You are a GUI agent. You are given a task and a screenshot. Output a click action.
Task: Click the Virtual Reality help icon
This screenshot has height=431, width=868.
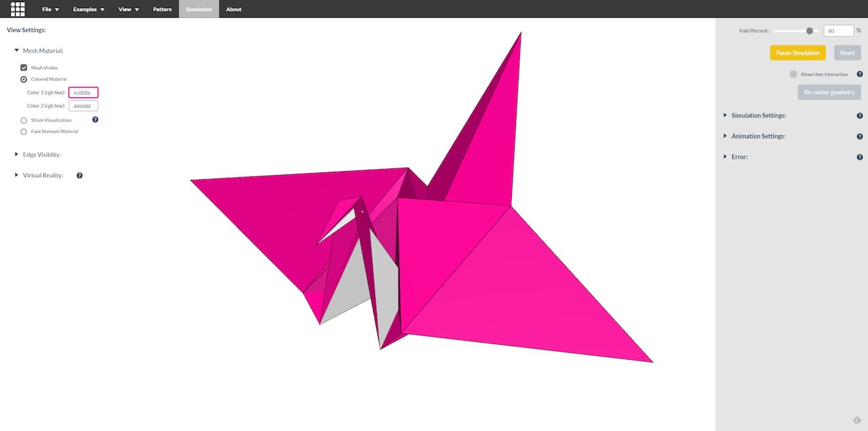tap(79, 175)
